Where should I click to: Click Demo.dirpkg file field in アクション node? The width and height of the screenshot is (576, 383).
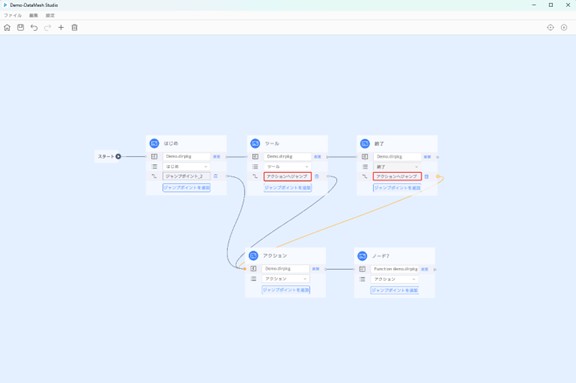[x=286, y=269]
